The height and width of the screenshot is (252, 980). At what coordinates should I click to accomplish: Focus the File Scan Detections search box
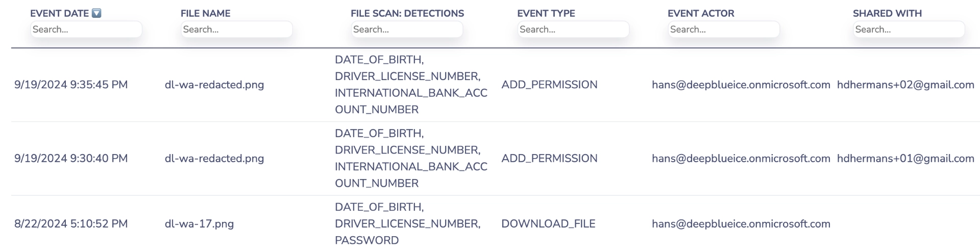[407, 30]
